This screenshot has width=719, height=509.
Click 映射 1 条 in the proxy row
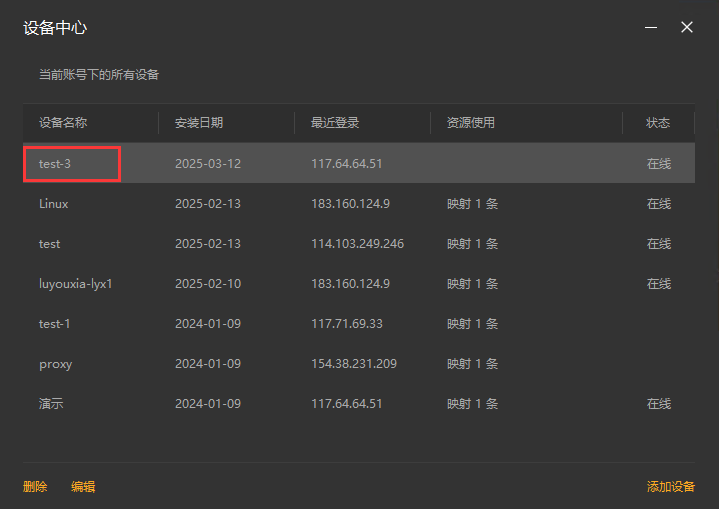pos(473,364)
